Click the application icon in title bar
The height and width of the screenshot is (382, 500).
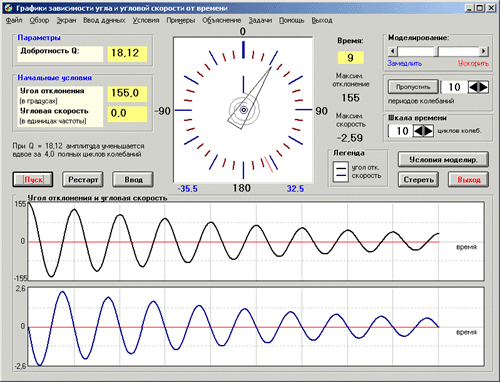(8, 8)
